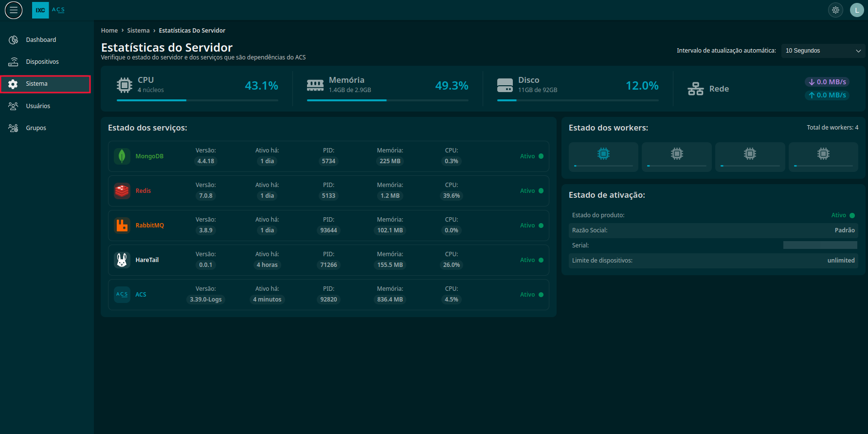
Task: Click ACS version 3.39.0-Logs badge
Action: pos(206,300)
